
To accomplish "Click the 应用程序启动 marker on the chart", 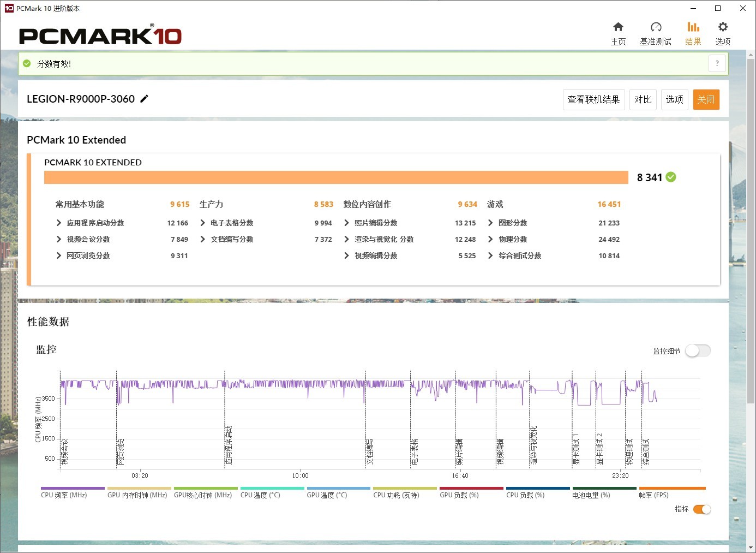I will click(229, 445).
